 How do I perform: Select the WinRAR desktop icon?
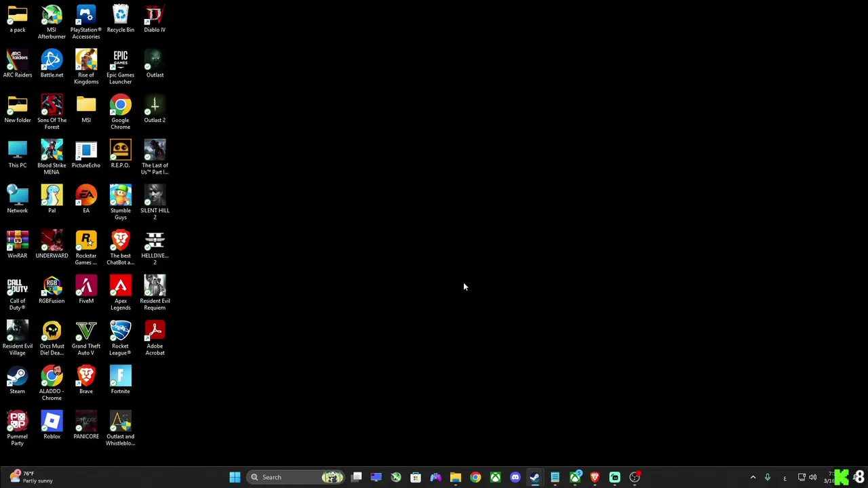tap(18, 245)
